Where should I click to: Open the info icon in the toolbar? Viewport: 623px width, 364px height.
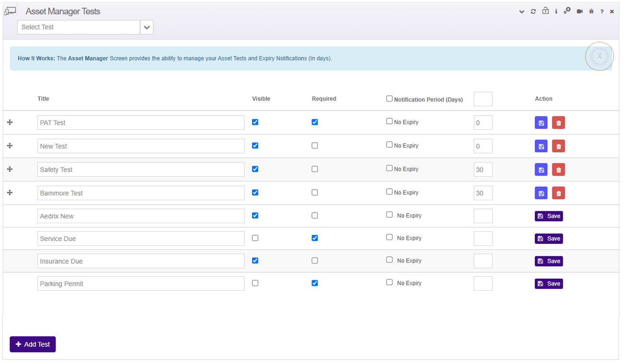click(x=556, y=11)
